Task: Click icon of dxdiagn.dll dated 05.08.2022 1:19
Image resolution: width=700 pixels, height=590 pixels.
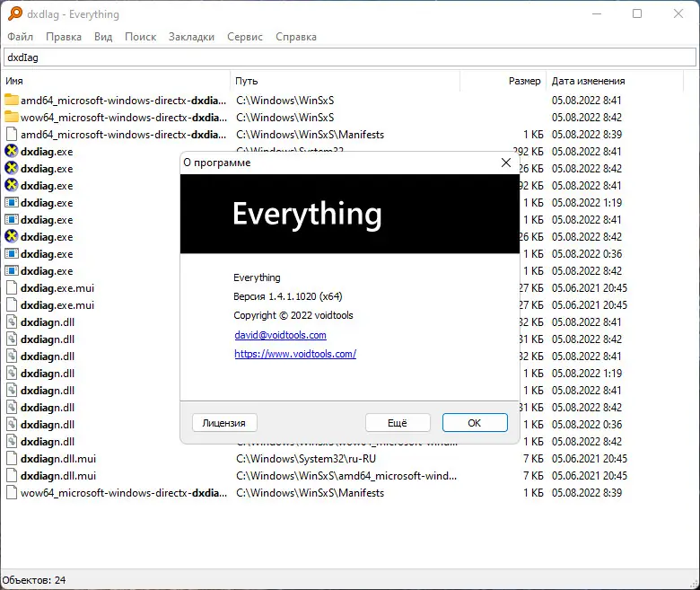Action: [x=12, y=373]
